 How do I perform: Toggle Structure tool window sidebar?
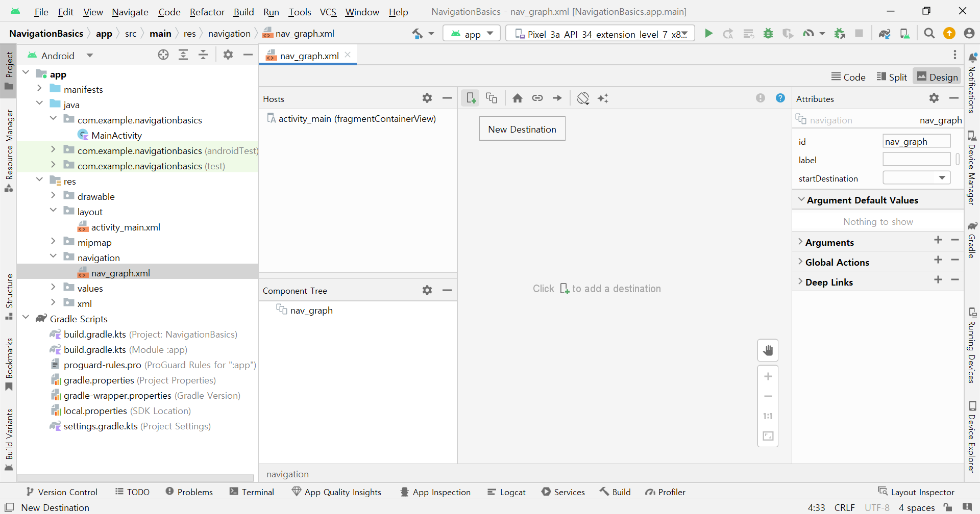pyautogui.click(x=9, y=297)
